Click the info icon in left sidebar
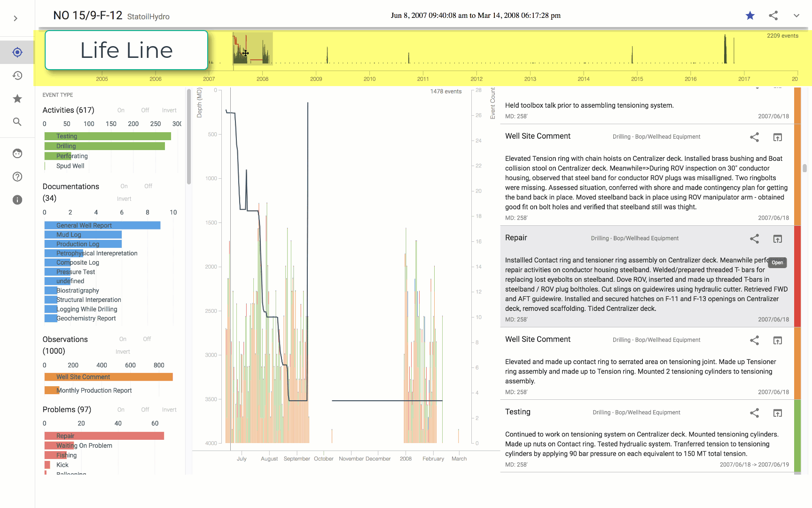This screenshot has height=508, width=812. [17, 200]
